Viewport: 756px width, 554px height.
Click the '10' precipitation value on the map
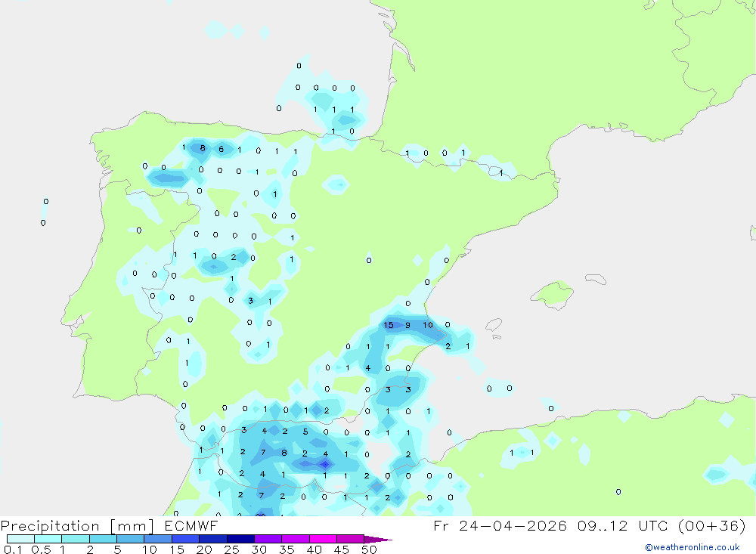tap(428, 325)
